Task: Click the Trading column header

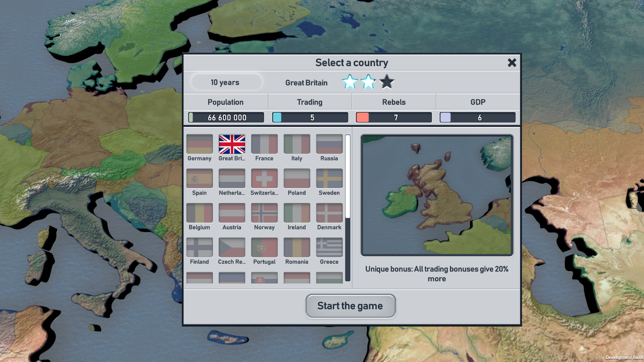Action: tap(310, 102)
